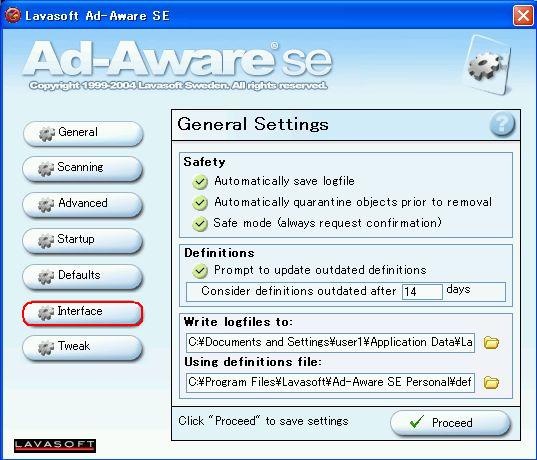Image resolution: width=537 pixels, height=460 pixels.
Task: Browse folder for definitions file
Action: [491, 382]
